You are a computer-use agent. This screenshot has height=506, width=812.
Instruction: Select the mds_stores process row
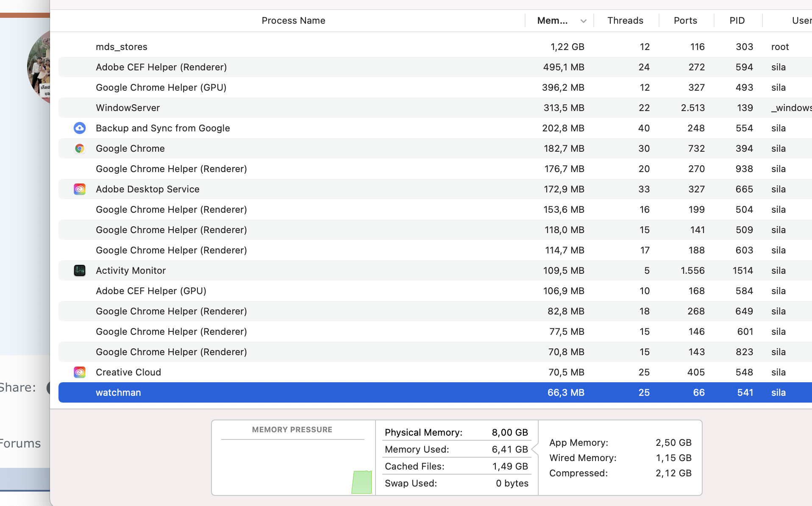pos(435,47)
